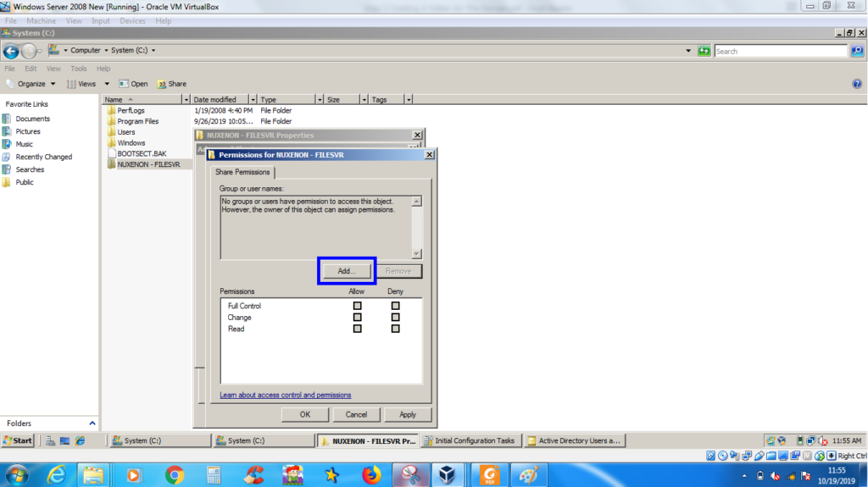This screenshot has height=487, width=868.
Task: Click the search magnifier icon
Action: [x=857, y=51]
